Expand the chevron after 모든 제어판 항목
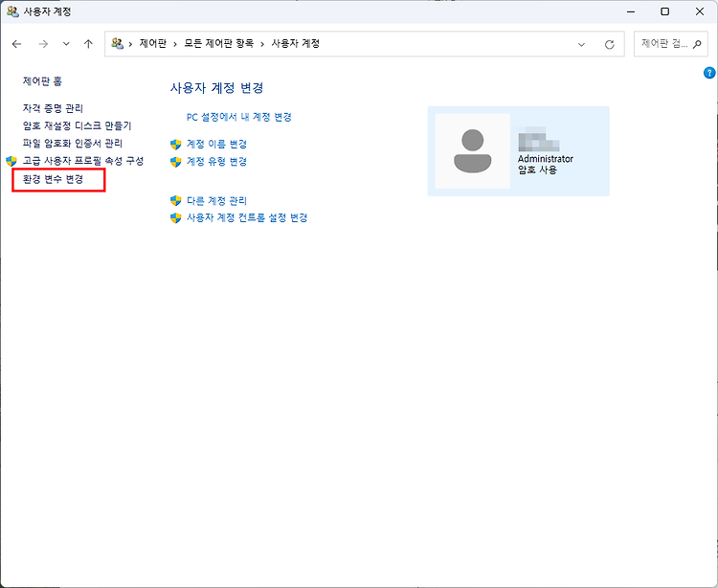 pos(262,44)
